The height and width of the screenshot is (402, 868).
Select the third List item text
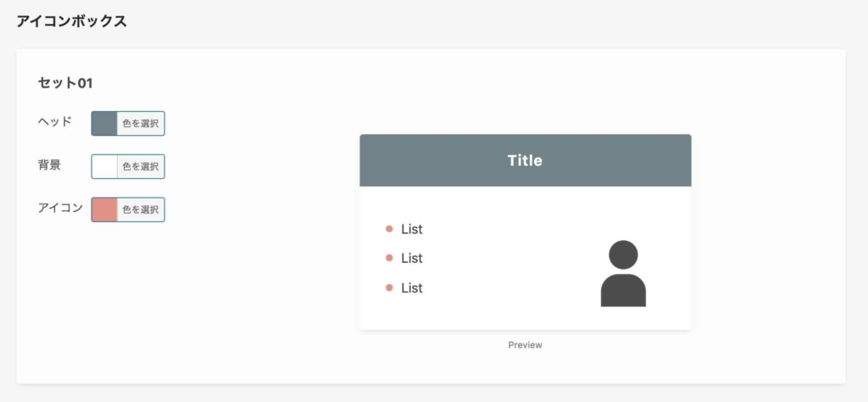tap(412, 288)
